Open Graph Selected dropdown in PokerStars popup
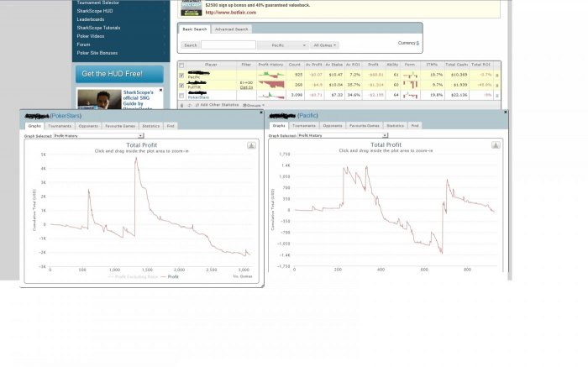The height and width of the screenshot is (367, 588). [x=98, y=136]
